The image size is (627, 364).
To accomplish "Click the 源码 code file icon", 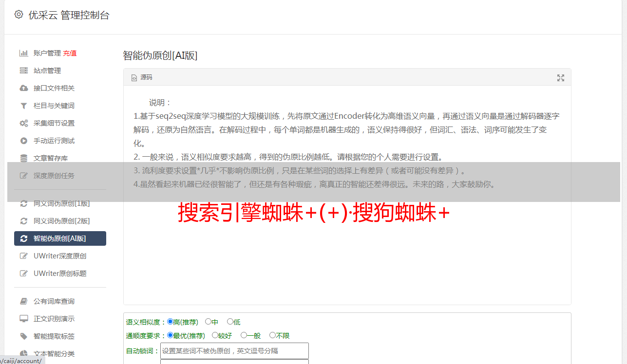I will [134, 77].
